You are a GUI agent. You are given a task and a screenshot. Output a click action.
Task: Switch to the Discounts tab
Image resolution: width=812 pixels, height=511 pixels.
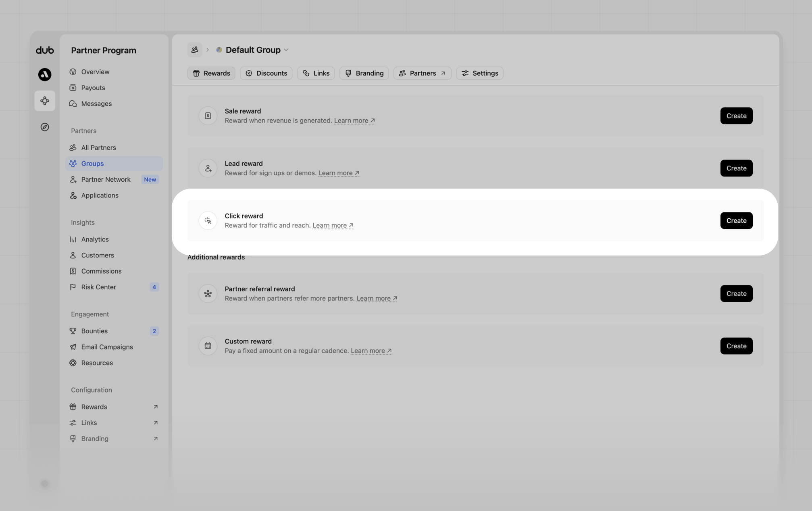266,73
